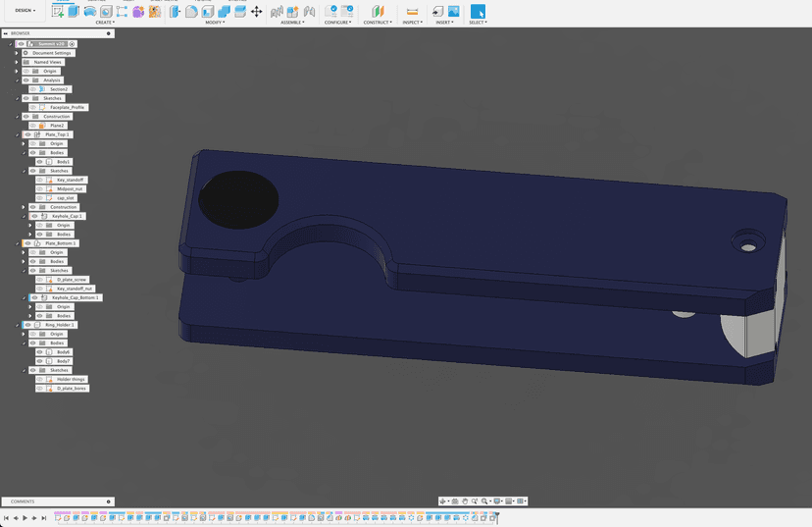Hide the Plate_Top:1 component
This screenshot has height=527, width=812.
[x=27, y=134]
